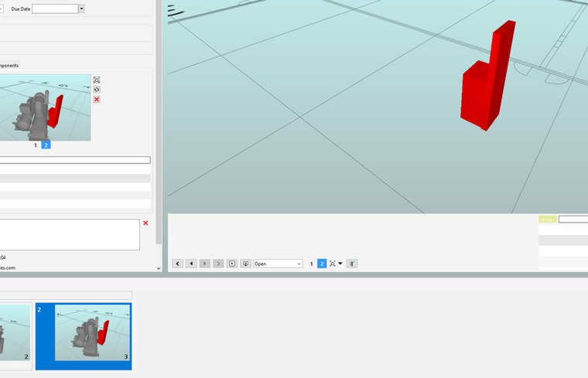The height and width of the screenshot is (378, 588).
Task: Start the issue slideshow play button
Action: [x=232, y=264]
